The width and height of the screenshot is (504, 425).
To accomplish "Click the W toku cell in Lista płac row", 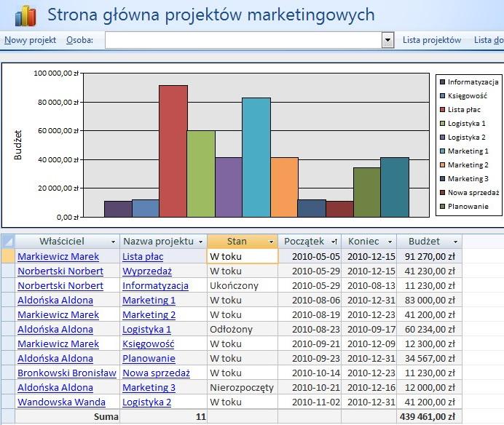I will [243, 257].
